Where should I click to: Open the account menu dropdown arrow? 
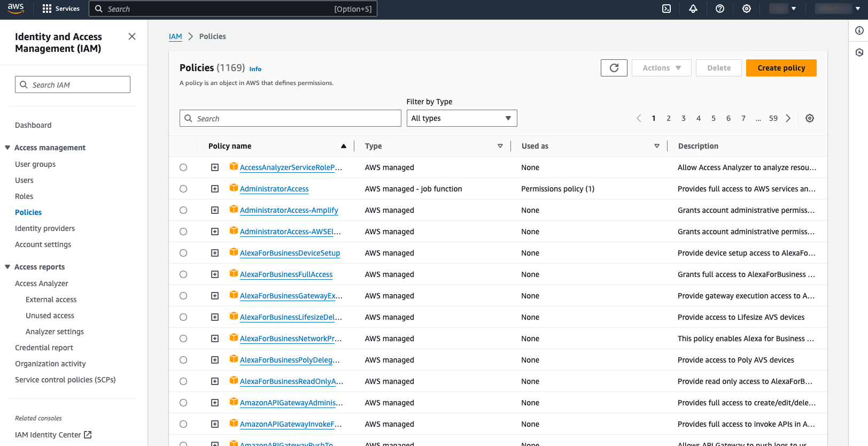pyautogui.click(x=858, y=9)
